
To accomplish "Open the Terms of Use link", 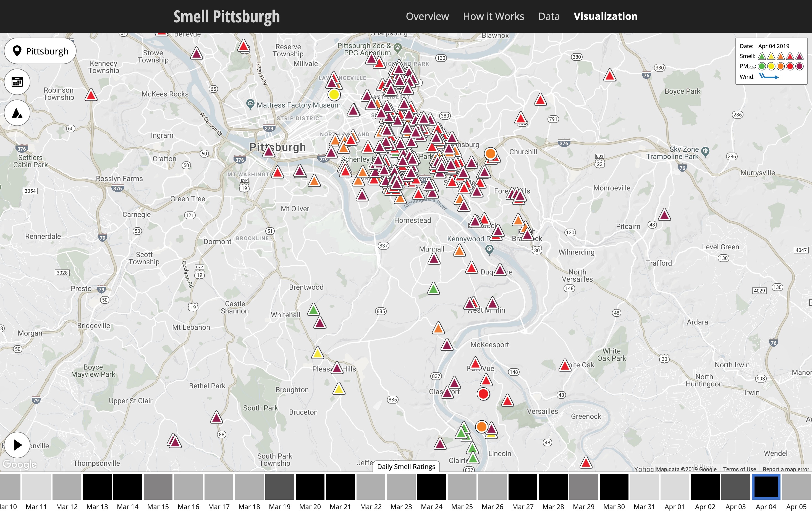I will [x=739, y=469].
